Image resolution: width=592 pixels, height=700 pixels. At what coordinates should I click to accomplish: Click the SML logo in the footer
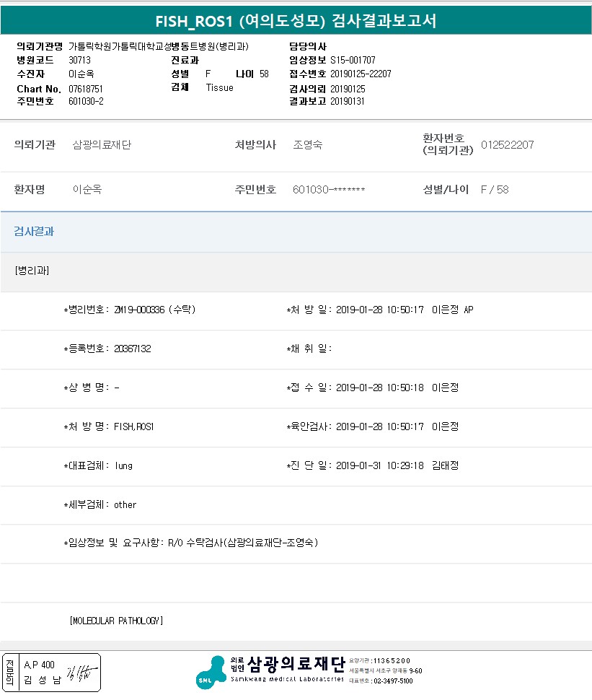(211, 672)
